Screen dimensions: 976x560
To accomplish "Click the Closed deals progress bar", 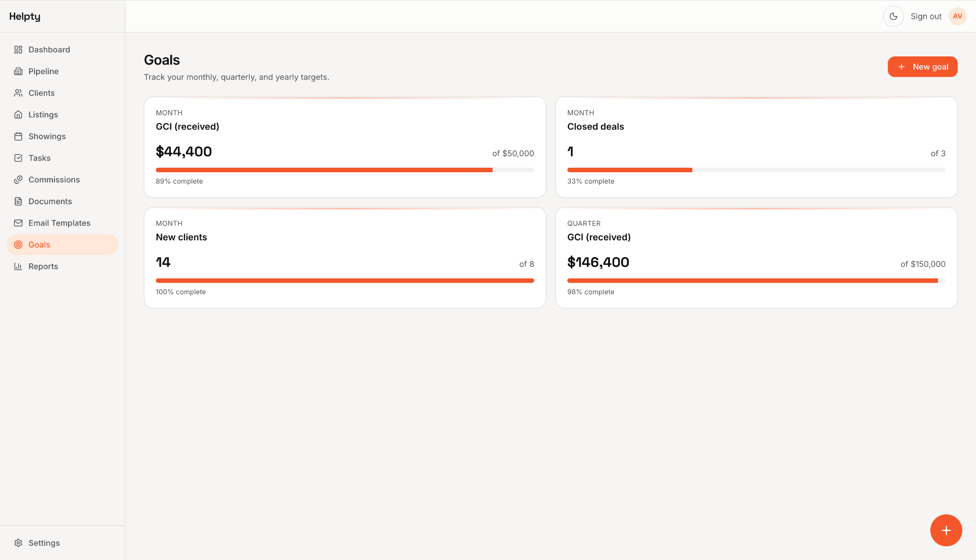I will click(756, 170).
